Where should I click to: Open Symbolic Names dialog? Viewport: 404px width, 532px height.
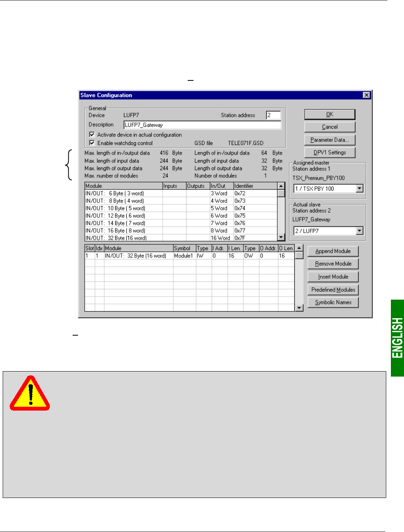coord(333,302)
